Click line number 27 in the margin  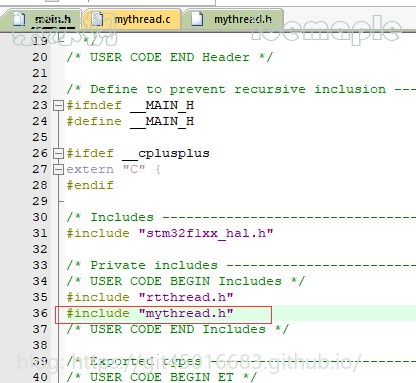point(40,169)
